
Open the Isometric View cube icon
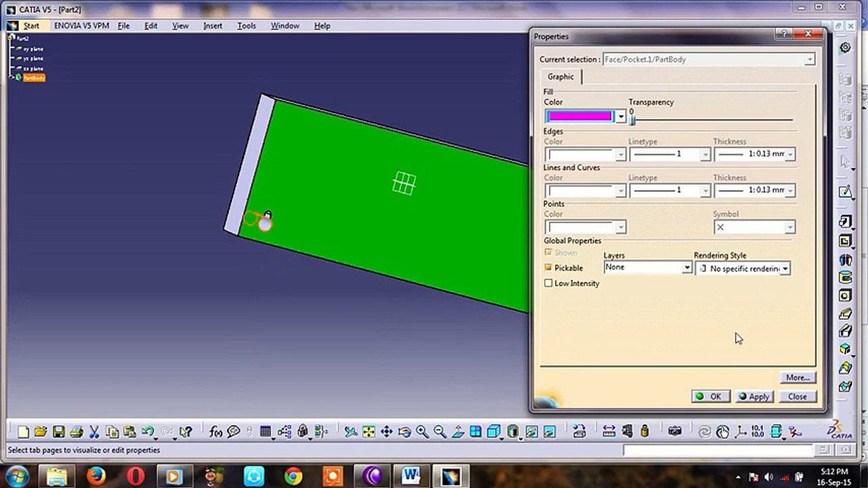pos(493,431)
